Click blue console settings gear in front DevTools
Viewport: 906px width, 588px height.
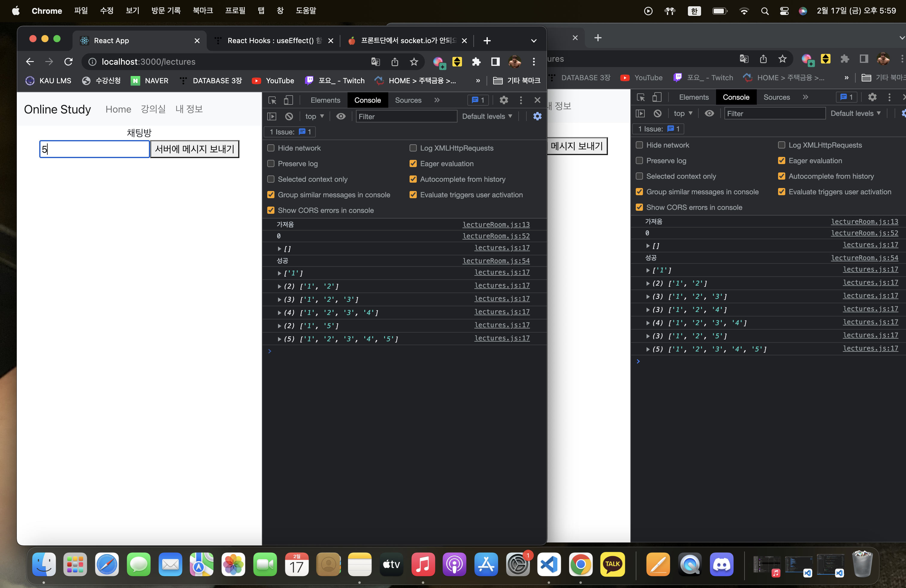537,116
